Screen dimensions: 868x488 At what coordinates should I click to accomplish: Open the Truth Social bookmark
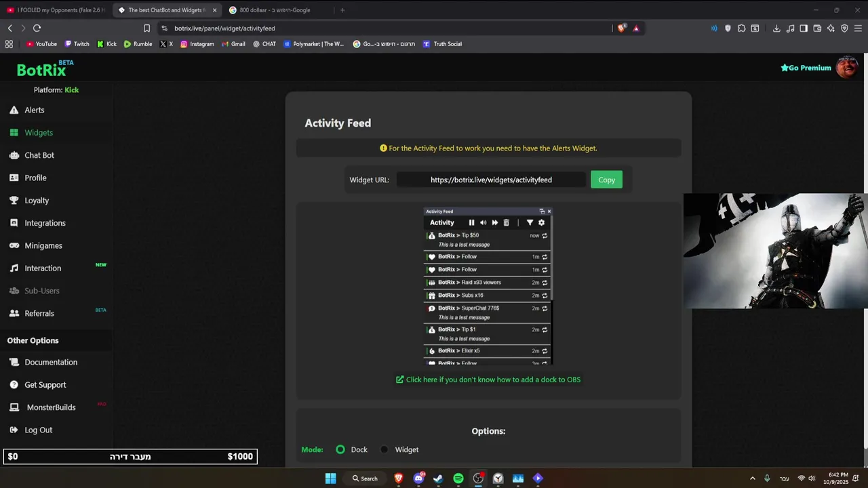[442, 44]
